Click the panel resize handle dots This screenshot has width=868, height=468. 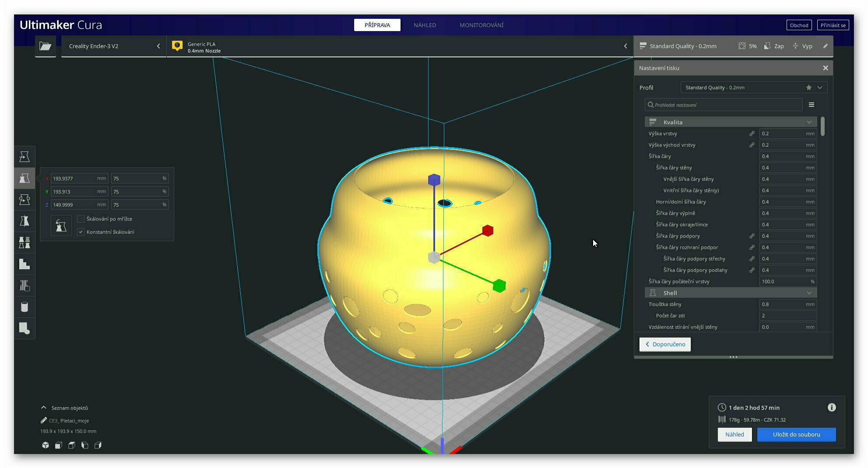733,357
